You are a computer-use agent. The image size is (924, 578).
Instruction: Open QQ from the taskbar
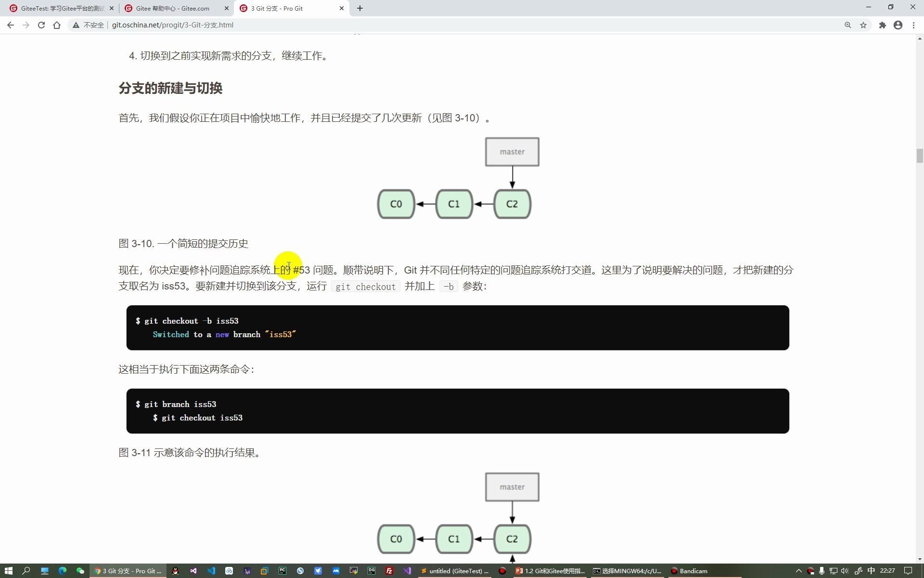[175, 570]
